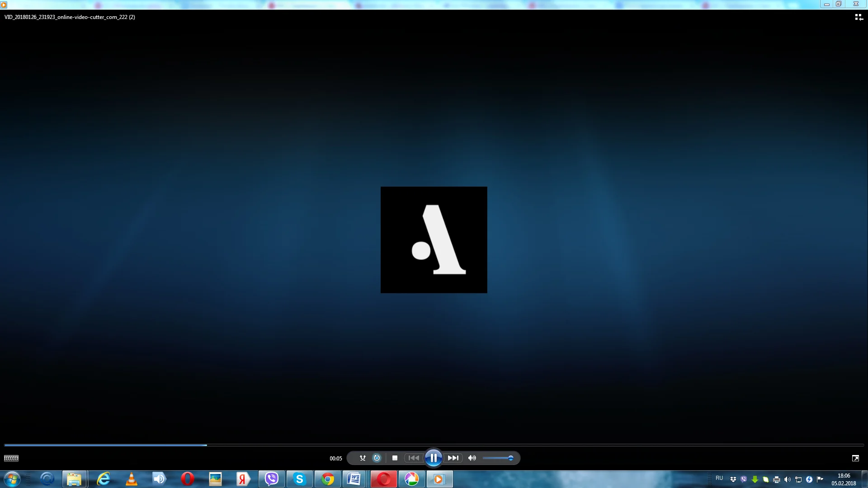Screen dimensions: 868x488
Task: Open the Skype taskbar button
Action: [299, 479]
